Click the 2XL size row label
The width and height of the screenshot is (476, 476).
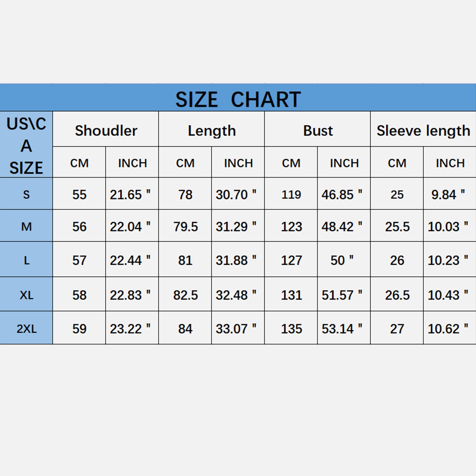[x=26, y=329]
